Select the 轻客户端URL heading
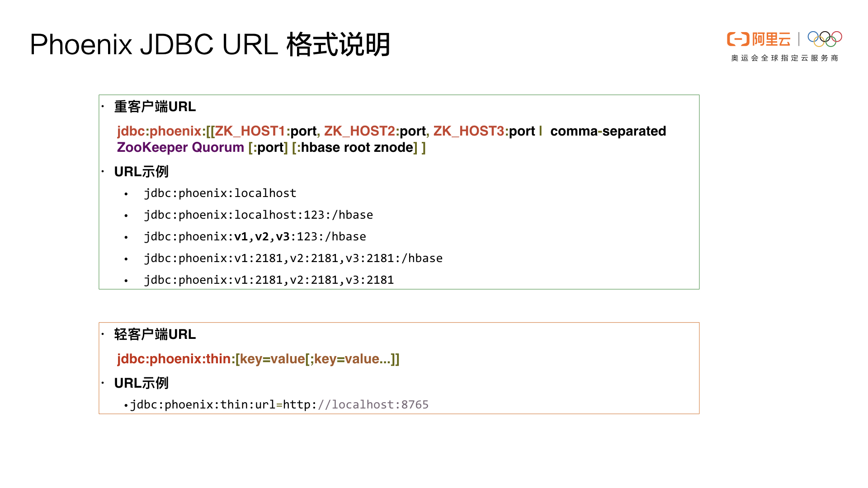 click(155, 334)
